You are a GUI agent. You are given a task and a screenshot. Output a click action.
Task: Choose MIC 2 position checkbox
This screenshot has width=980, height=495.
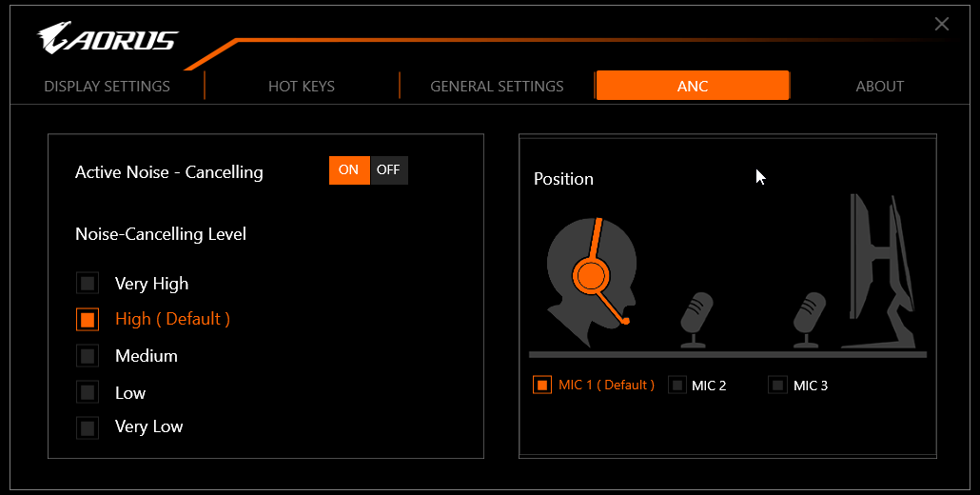click(x=677, y=386)
